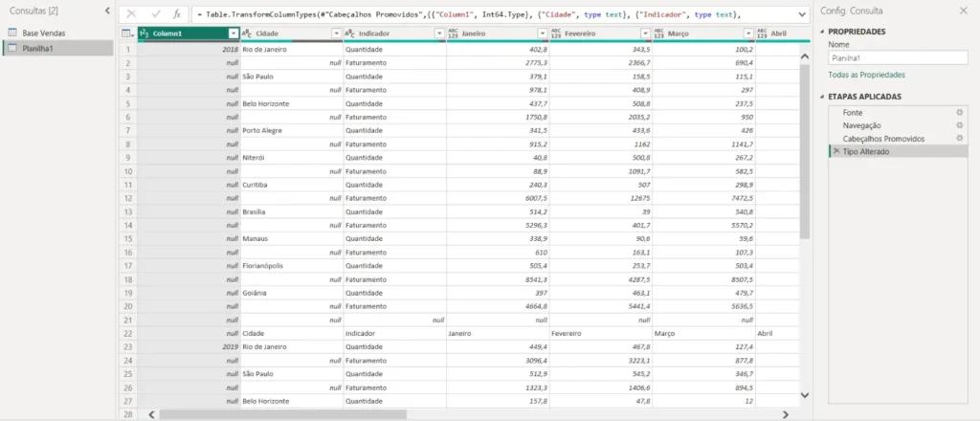Select the Planilha1 query
The height and width of the screenshot is (421, 980).
click(x=57, y=48)
